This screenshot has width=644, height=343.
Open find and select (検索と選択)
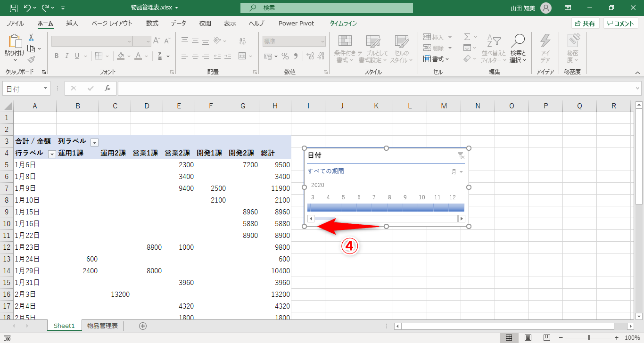pos(518,49)
